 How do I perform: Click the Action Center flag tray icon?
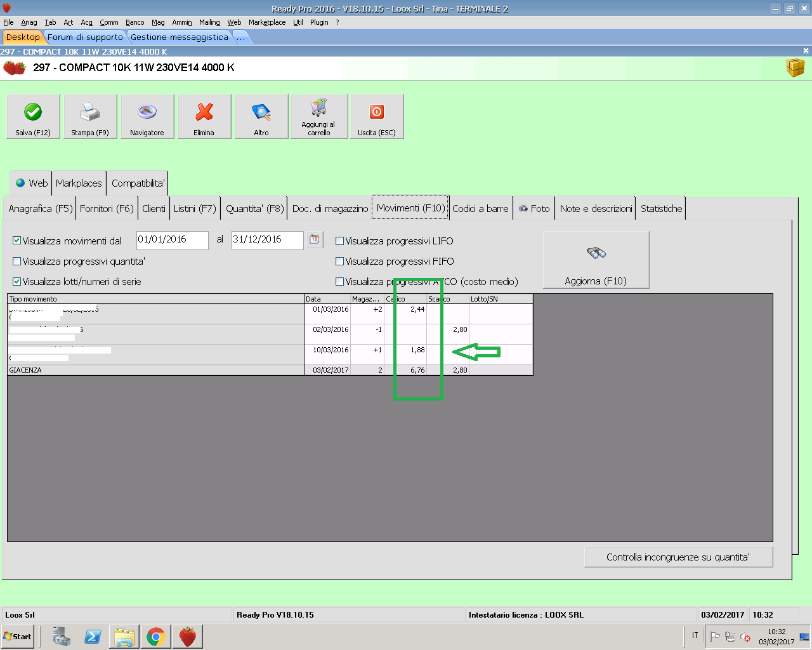coord(715,637)
